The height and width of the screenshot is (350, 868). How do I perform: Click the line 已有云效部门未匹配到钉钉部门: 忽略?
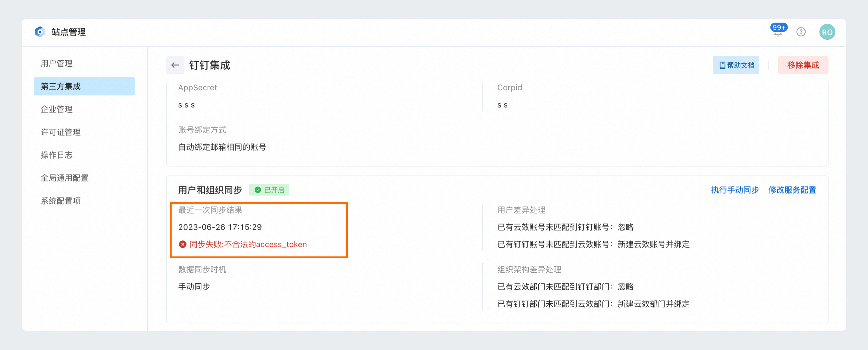coord(565,287)
